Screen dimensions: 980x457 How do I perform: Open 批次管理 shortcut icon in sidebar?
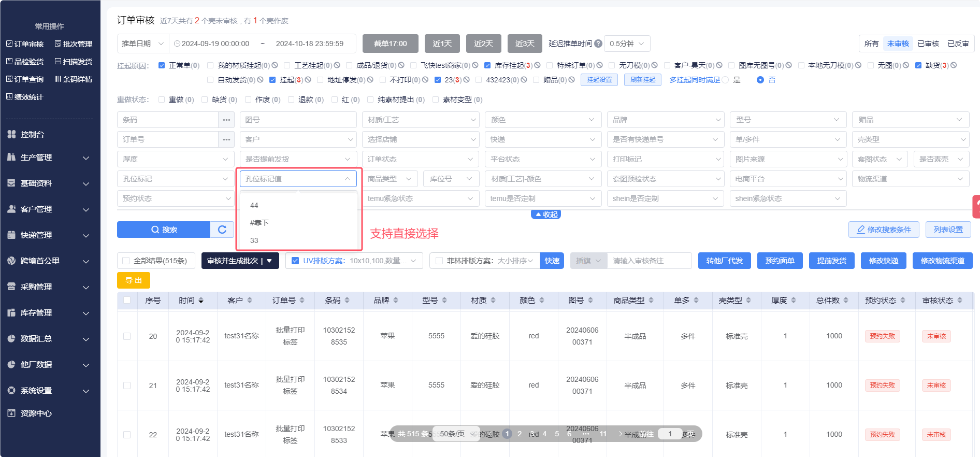tap(58, 44)
